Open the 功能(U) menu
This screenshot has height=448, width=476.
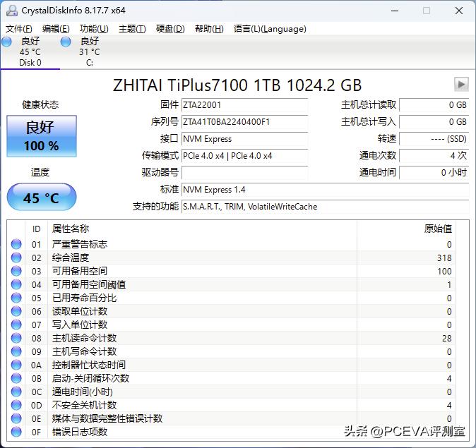point(94,29)
